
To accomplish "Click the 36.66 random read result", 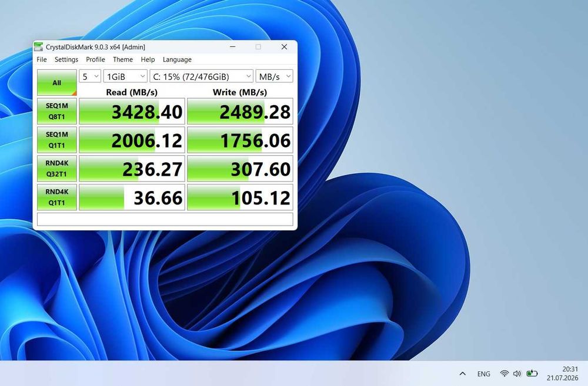I will 132,197.
